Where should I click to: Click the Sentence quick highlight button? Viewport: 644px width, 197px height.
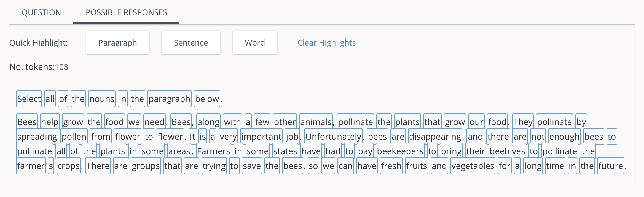tap(191, 42)
